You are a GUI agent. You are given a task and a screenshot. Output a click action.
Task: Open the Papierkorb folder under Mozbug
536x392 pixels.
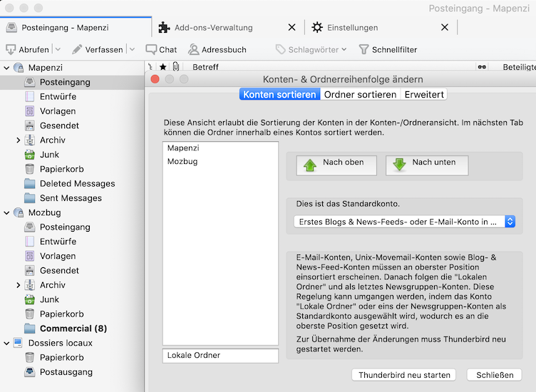pyautogui.click(x=61, y=314)
